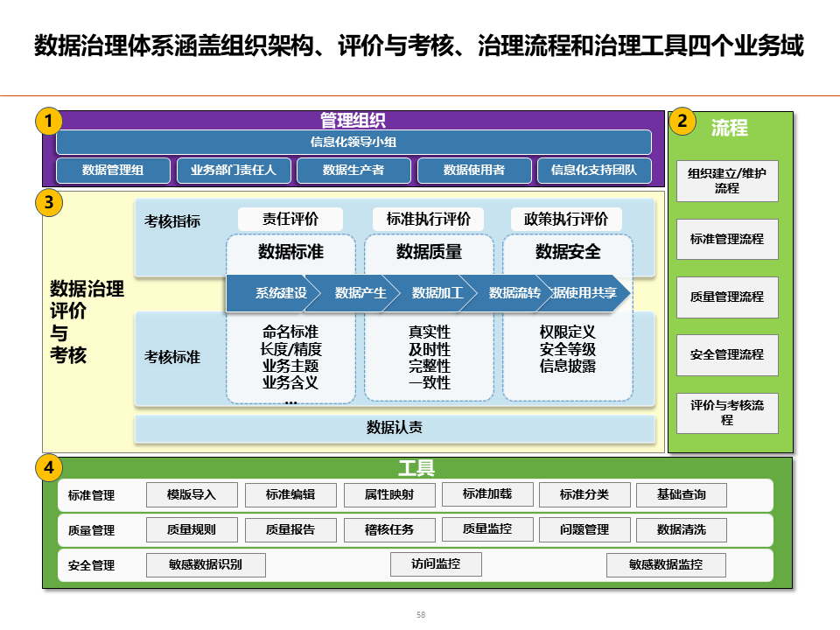Click the 数据流转 arrow step
Viewport: 840px width, 630px height.
[x=507, y=293]
